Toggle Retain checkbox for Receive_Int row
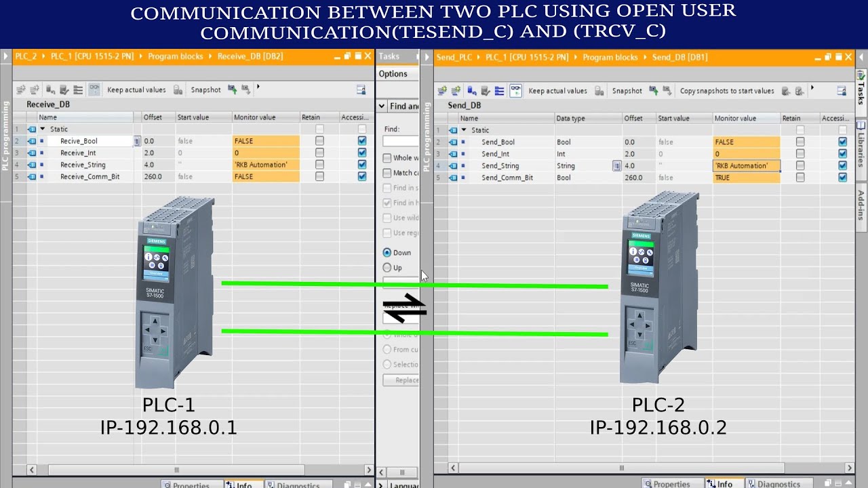This screenshot has height=488, width=868. [319, 152]
